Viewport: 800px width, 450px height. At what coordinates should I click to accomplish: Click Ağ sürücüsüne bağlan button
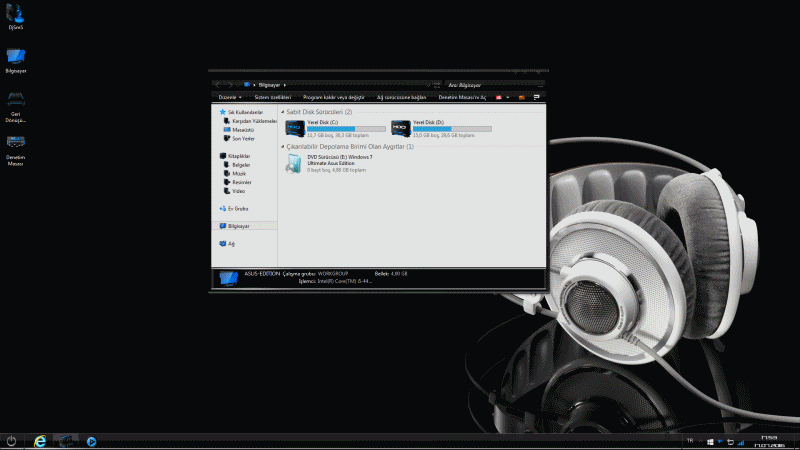coord(401,97)
